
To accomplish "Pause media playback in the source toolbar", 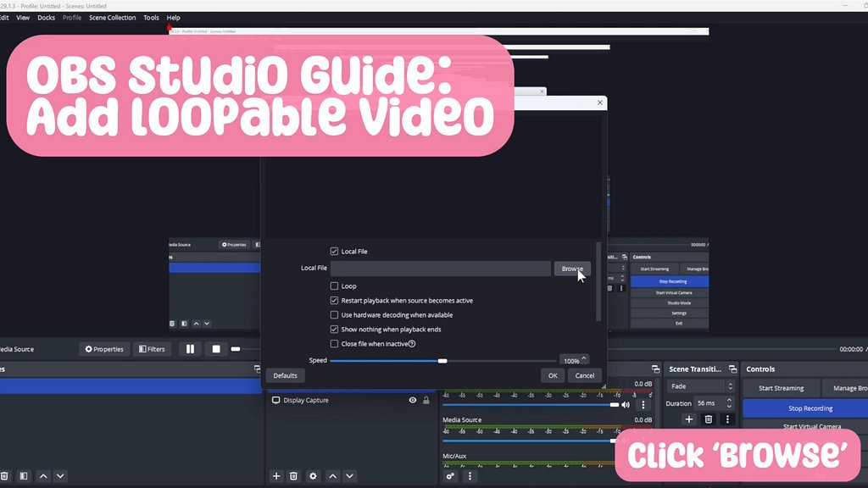I will coord(190,349).
